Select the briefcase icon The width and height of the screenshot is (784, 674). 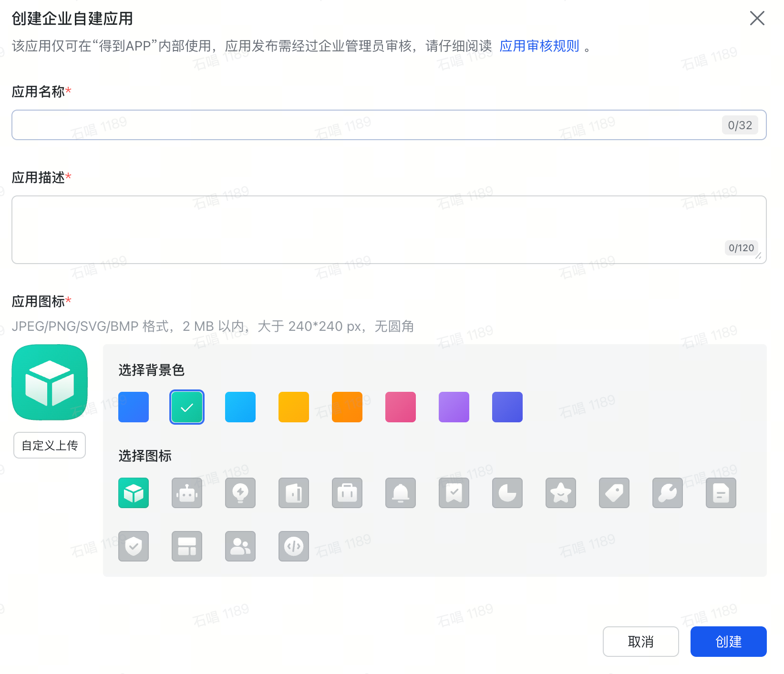pos(347,493)
